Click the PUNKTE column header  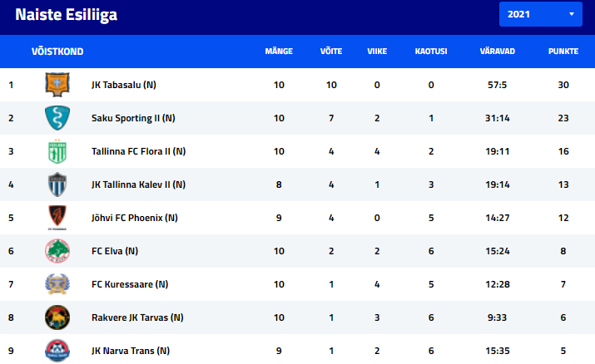point(563,52)
